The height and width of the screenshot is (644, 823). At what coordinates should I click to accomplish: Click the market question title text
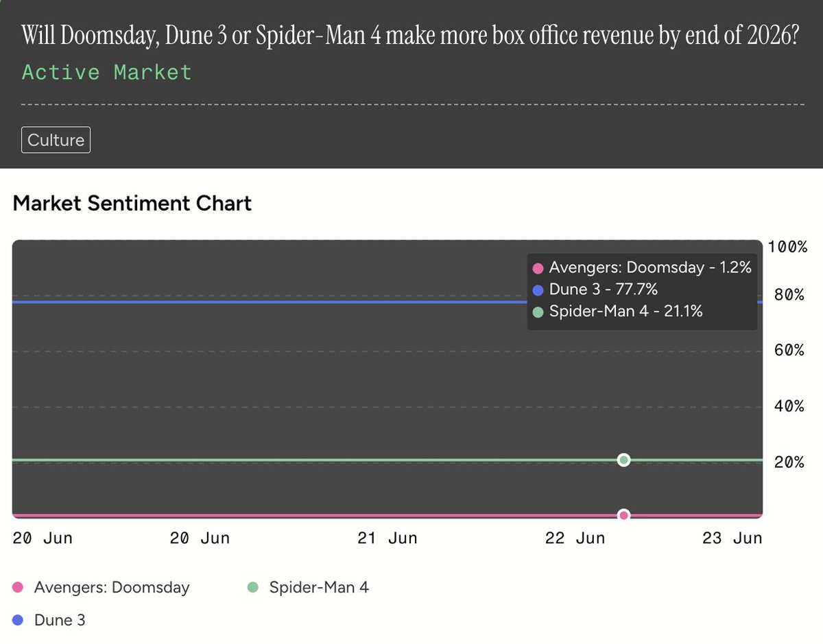[410, 34]
